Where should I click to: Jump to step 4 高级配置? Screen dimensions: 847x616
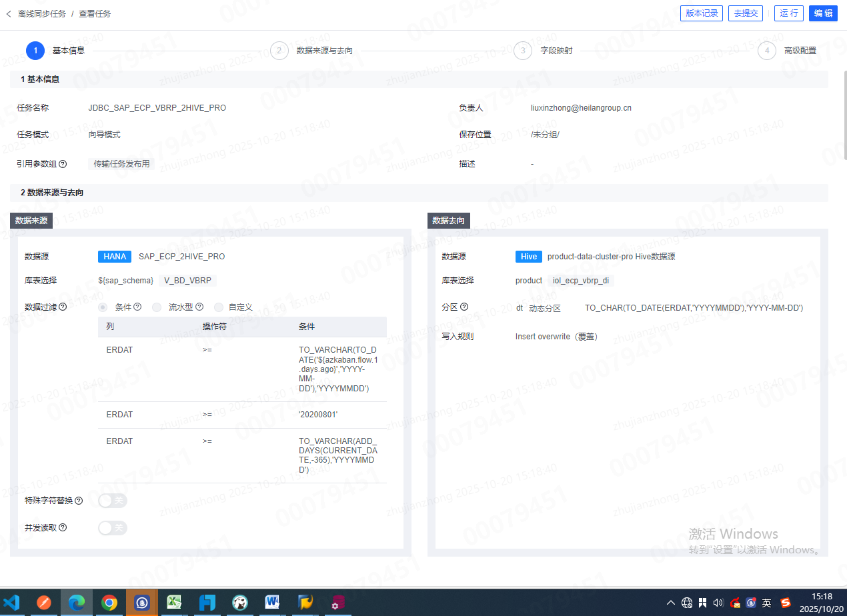(767, 51)
